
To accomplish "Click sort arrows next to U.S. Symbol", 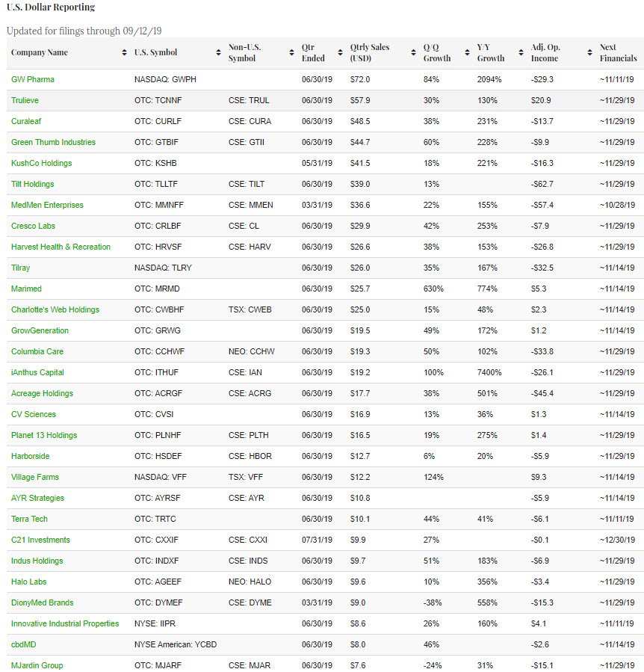I will click(217, 53).
